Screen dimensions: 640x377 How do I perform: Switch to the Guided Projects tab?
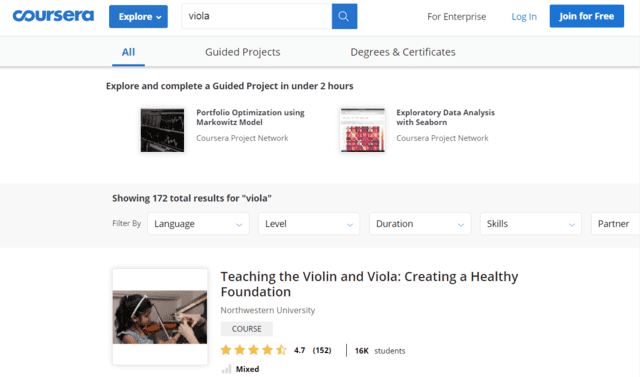tap(242, 52)
